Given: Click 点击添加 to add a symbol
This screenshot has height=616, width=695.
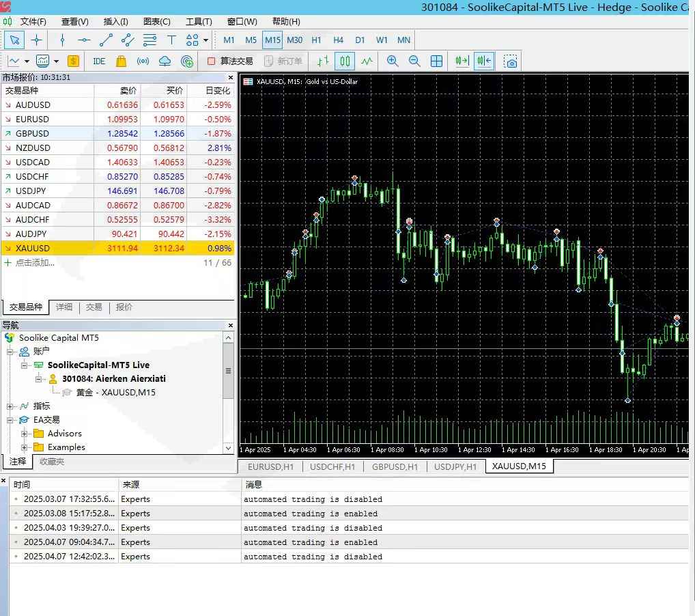Looking at the screenshot, I should [x=35, y=263].
